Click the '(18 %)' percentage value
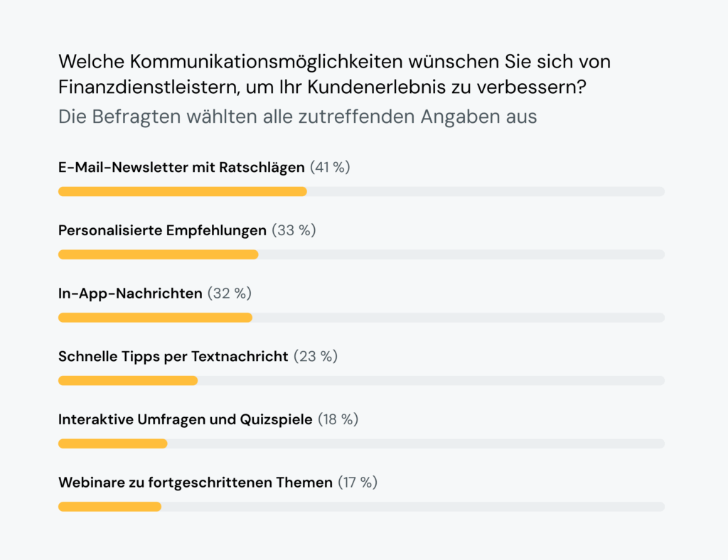Viewport: 728px width, 560px height. tap(338, 419)
